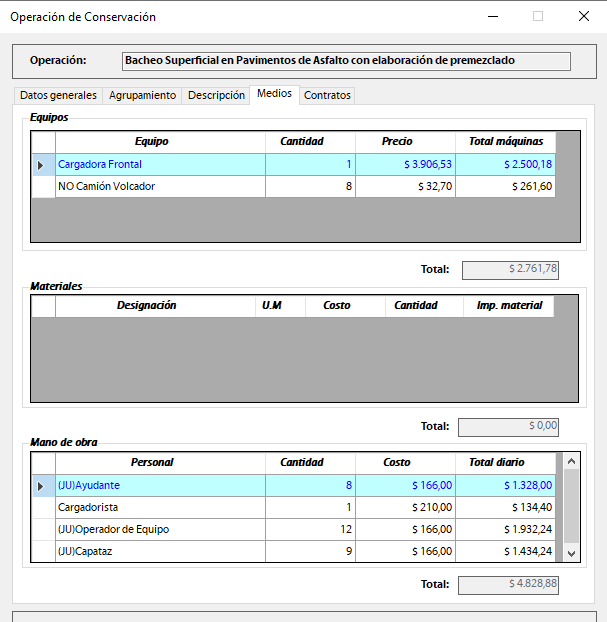This screenshot has width=607, height=622.
Task: Switch to the Agrupamiento tab
Action: tap(143, 95)
